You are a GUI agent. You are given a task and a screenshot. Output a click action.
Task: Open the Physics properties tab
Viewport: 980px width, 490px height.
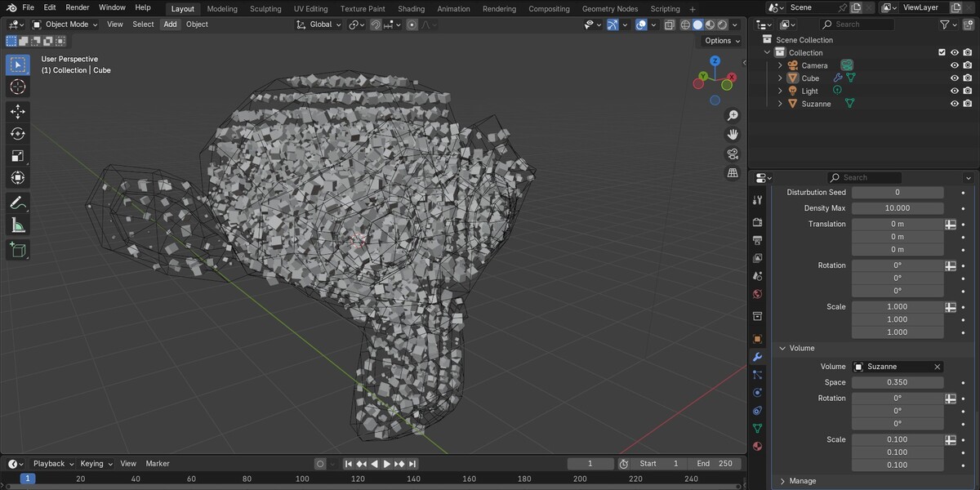click(x=757, y=393)
